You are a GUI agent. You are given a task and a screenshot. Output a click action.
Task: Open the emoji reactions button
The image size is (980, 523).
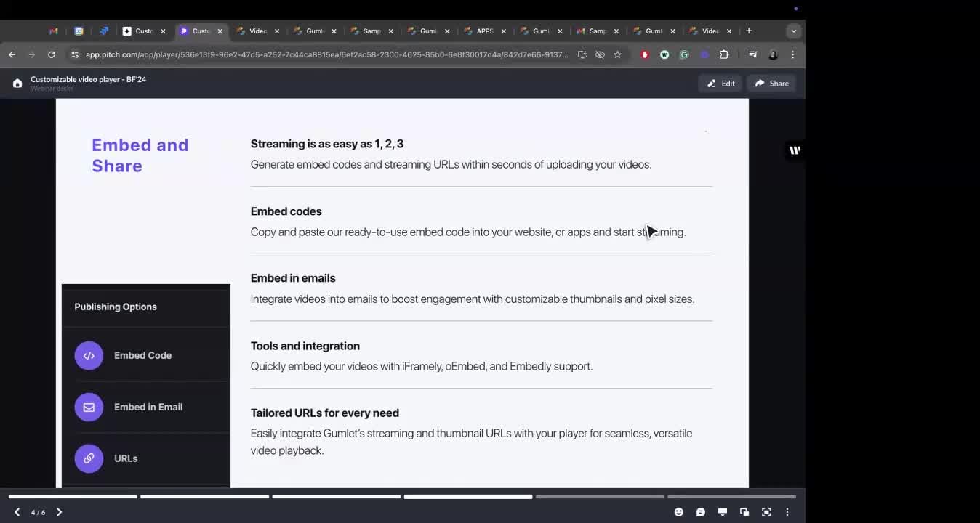678,512
